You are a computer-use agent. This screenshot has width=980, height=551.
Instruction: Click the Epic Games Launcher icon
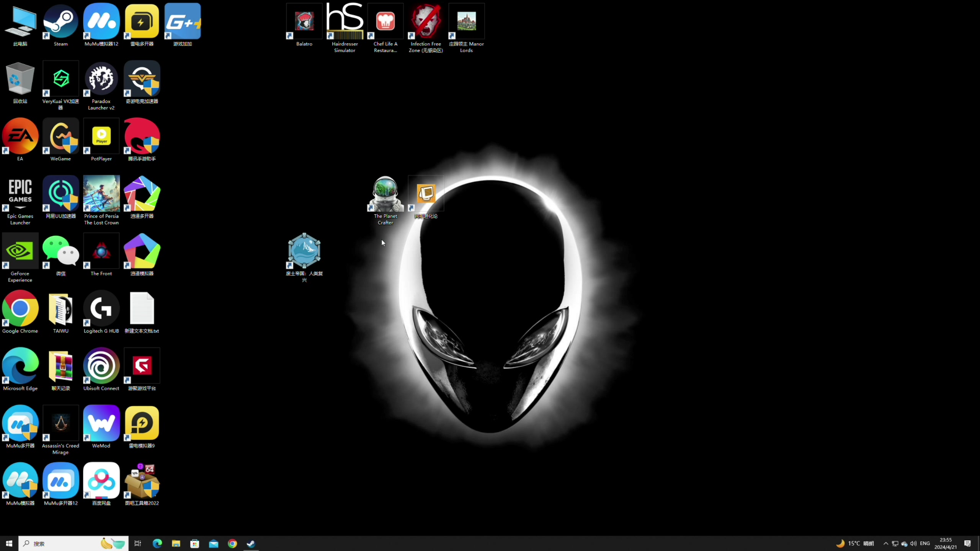[20, 200]
